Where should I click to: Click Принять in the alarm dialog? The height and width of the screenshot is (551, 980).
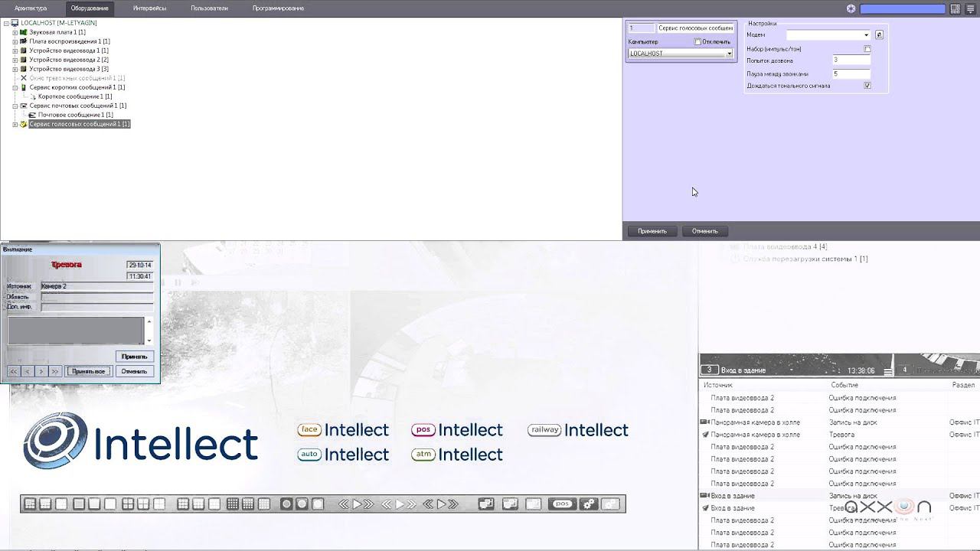point(135,357)
